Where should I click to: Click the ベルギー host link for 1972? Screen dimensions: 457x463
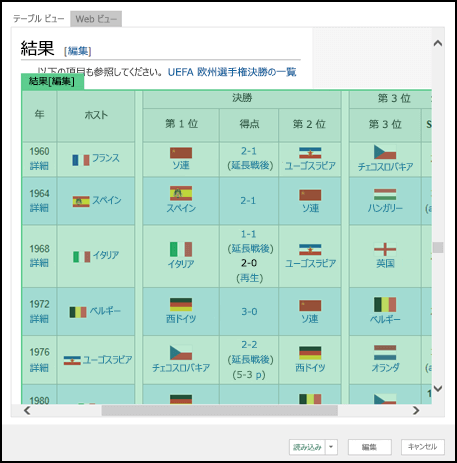click(105, 311)
